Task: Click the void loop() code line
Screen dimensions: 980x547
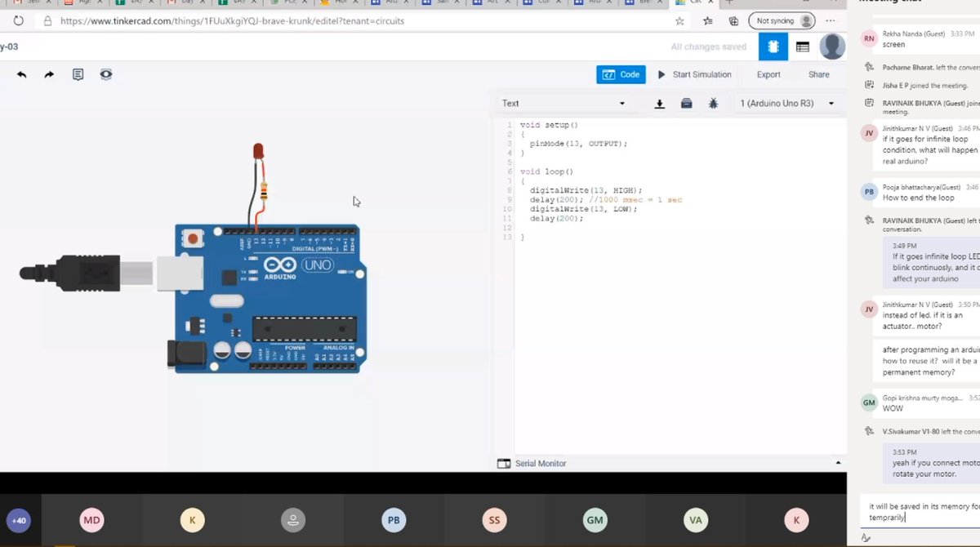Action: tap(546, 171)
